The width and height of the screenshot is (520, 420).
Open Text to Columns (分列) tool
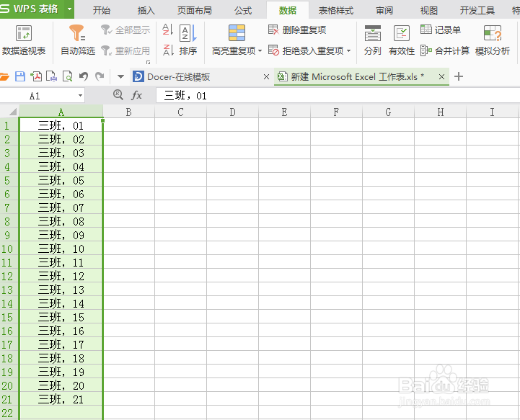pyautogui.click(x=372, y=40)
